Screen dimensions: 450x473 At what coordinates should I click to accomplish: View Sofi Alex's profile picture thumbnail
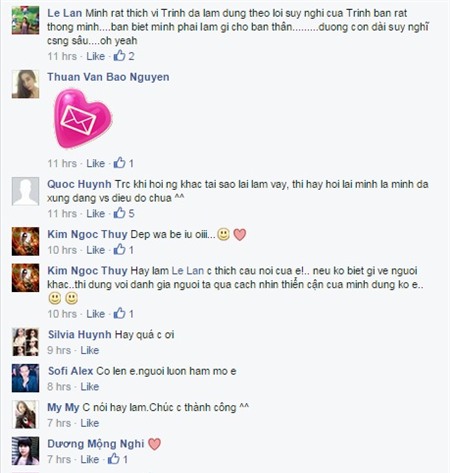[x=25, y=378]
